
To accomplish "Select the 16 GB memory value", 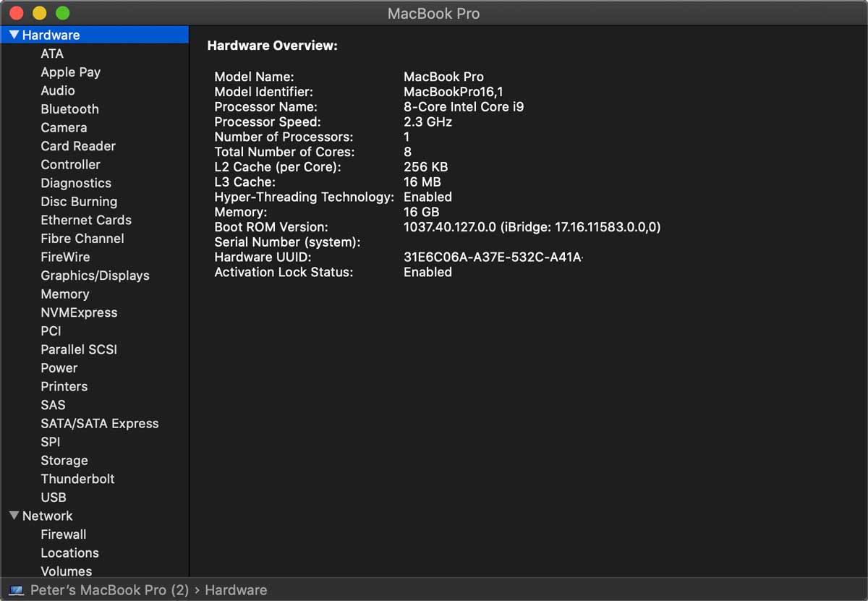I will (421, 212).
